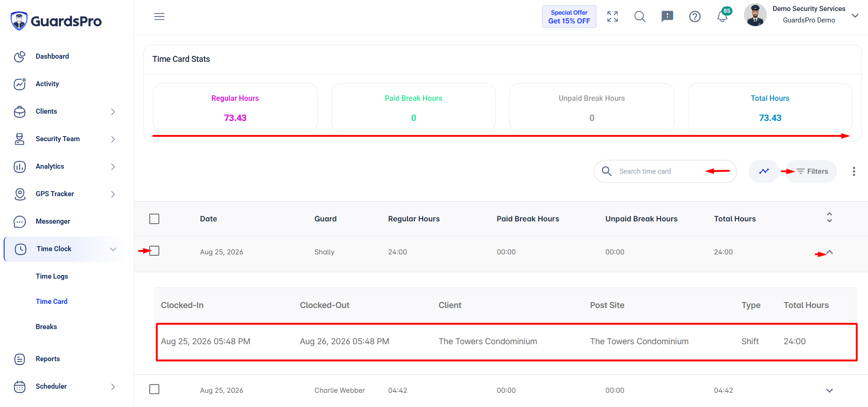Go to Messenger in sidebar
The height and width of the screenshot is (407, 868).
53,221
